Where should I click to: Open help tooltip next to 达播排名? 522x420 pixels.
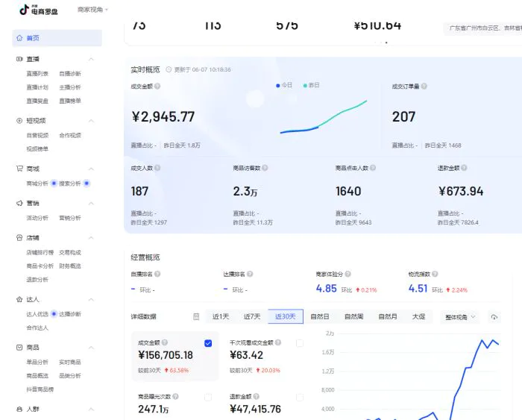pyautogui.click(x=250, y=274)
